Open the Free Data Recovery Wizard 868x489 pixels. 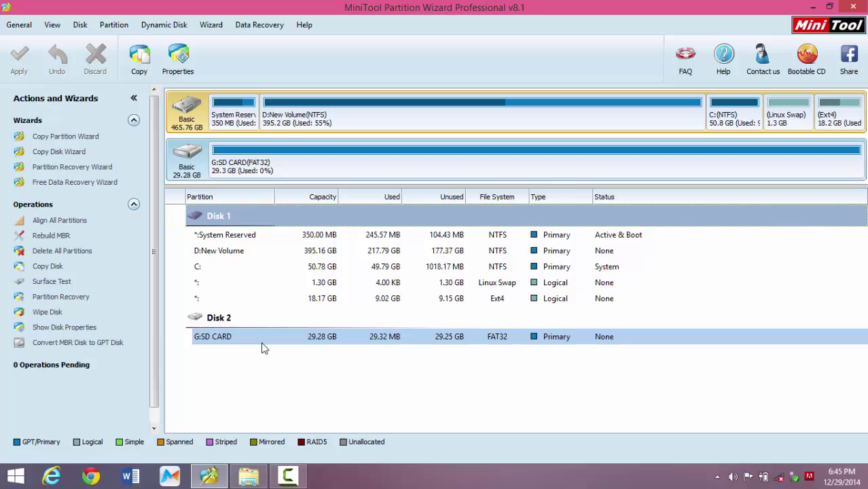[75, 182]
